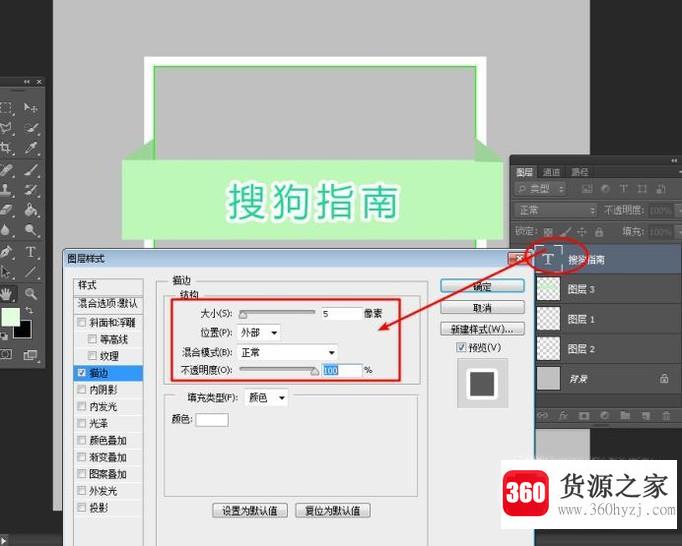Toggle the 预览(V) checkbox
This screenshot has height=546, width=682.
(x=461, y=347)
